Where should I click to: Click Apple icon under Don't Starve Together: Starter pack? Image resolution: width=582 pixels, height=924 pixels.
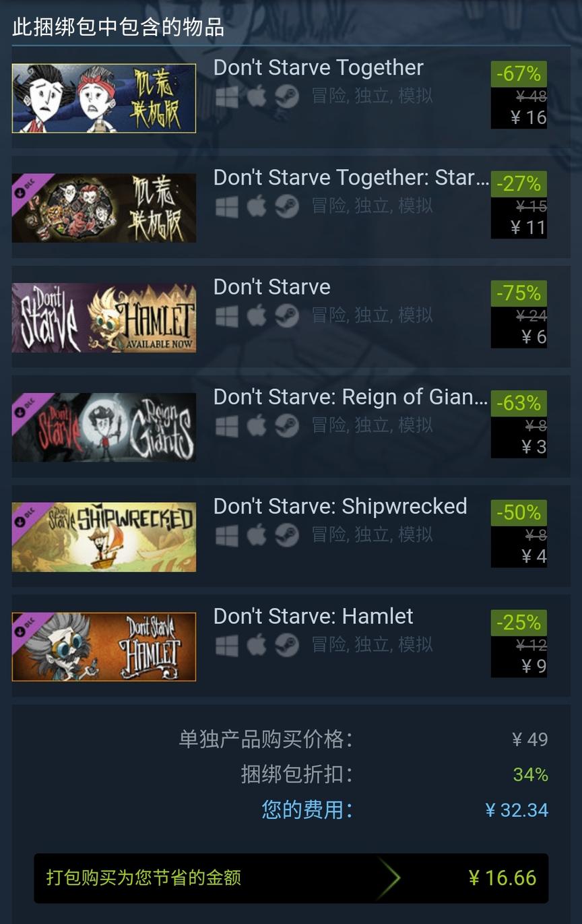click(257, 206)
